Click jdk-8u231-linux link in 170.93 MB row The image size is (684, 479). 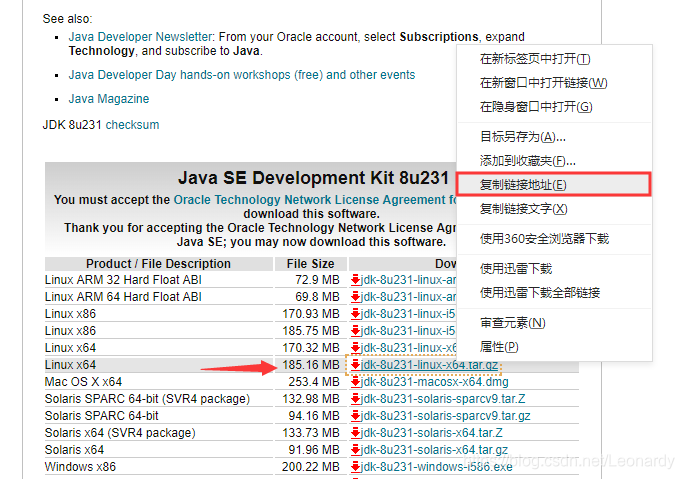pyautogui.click(x=408, y=314)
